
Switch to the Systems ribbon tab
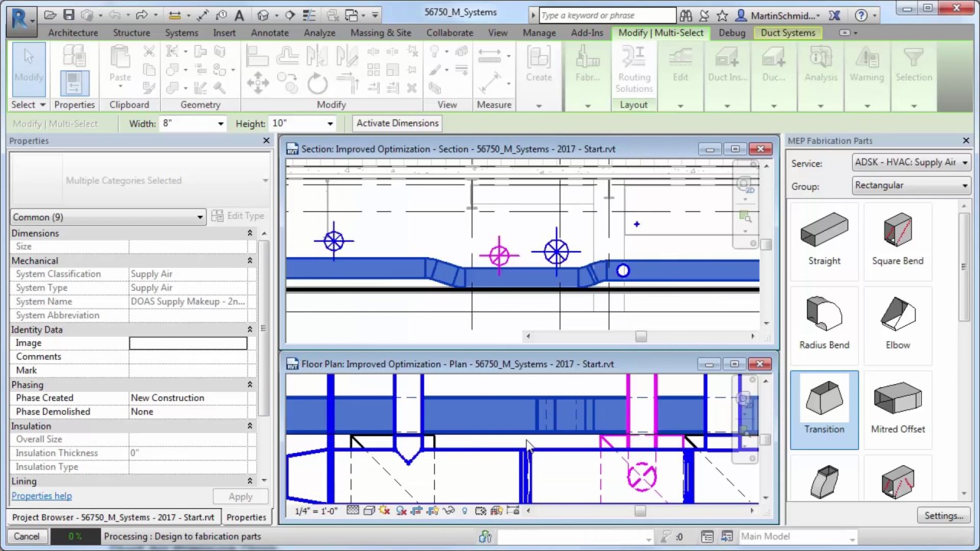(x=181, y=33)
